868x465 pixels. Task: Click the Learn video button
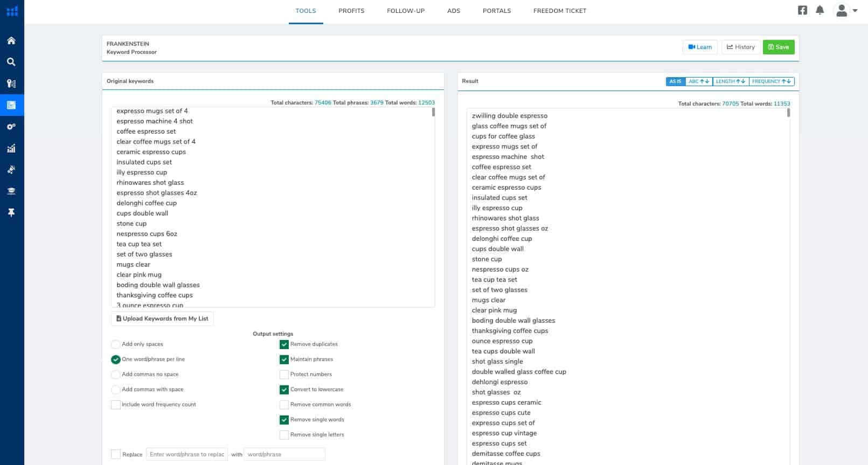coord(700,47)
